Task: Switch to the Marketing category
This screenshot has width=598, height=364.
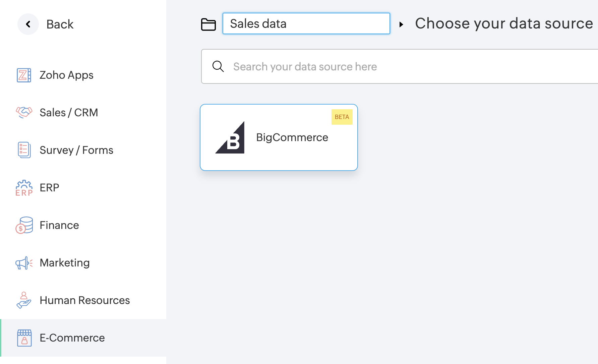Action: tap(65, 263)
